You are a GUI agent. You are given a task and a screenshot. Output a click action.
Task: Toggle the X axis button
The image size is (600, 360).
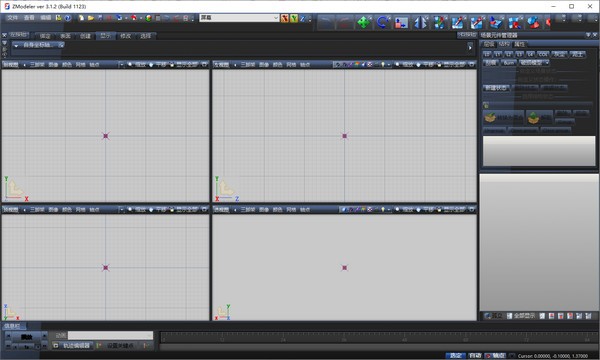pyautogui.click(x=285, y=18)
